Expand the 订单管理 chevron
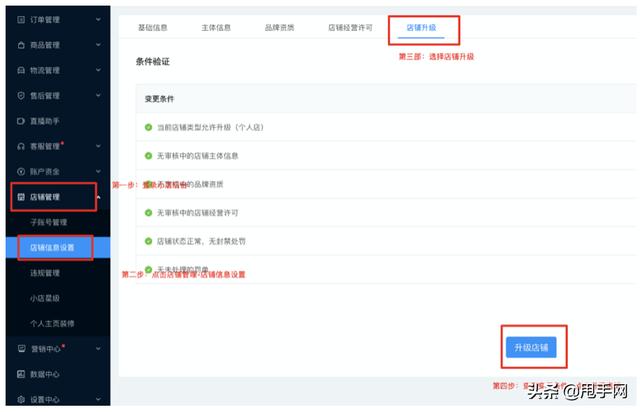The image size is (640, 412). pyautogui.click(x=97, y=19)
